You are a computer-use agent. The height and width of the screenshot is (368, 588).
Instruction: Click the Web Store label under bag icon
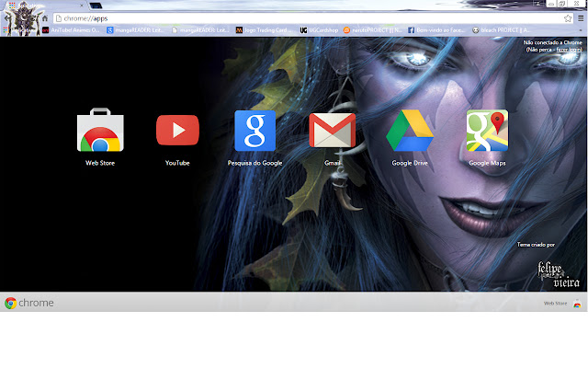click(100, 163)
